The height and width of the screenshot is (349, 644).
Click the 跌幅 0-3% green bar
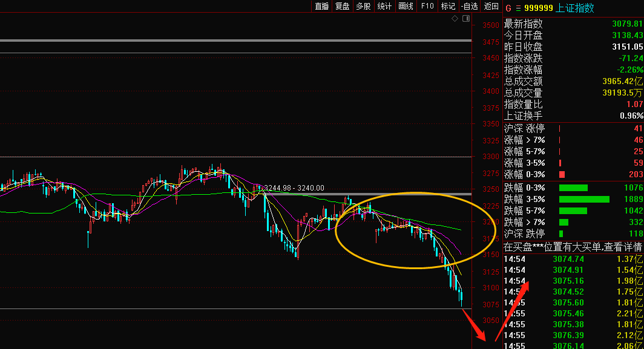click(573, 188)
